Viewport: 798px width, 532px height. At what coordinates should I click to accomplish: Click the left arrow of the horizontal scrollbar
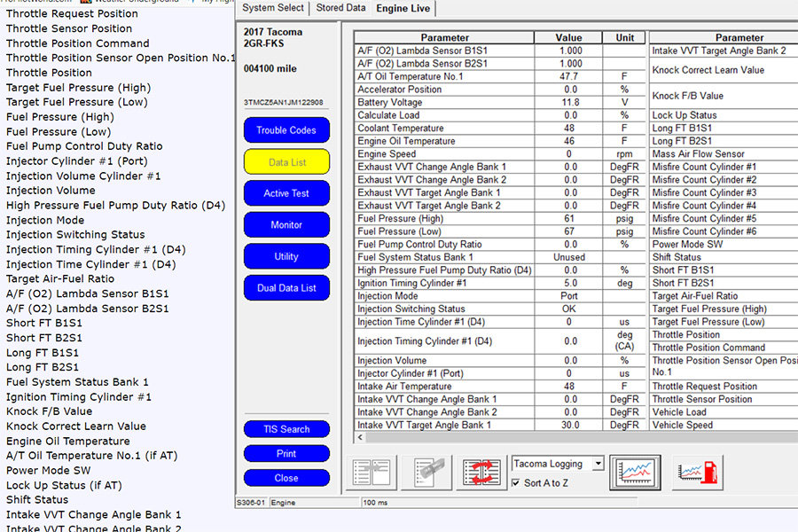(360, 437)
